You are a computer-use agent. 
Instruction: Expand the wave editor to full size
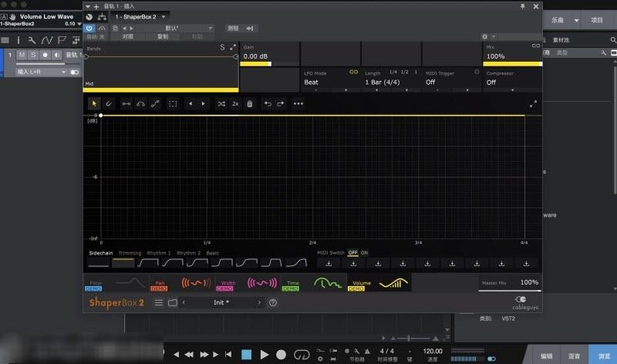point(533,104)
